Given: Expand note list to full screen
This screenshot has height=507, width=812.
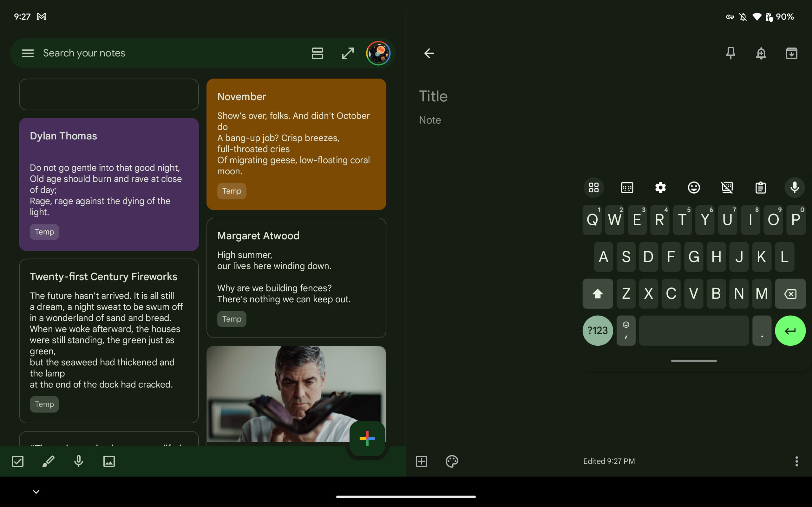Looking at the screenshot, I should pyautogui.click(x=348, y=53).
